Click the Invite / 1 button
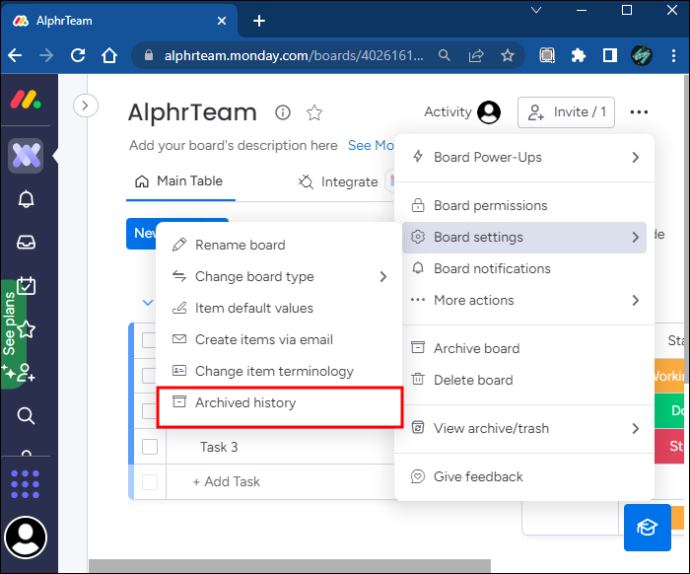 pos(566,112)
